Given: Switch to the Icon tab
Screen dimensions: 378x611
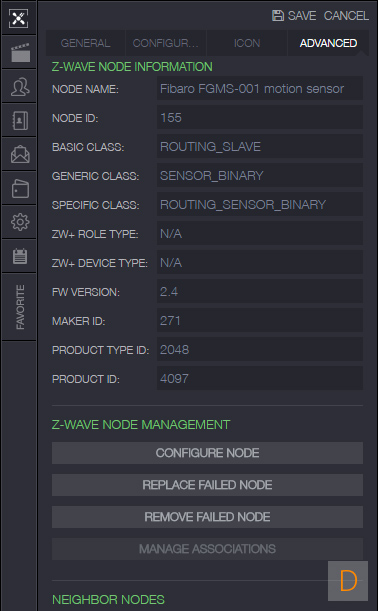Looking at the screenshot, I should (x=247, y=43).
